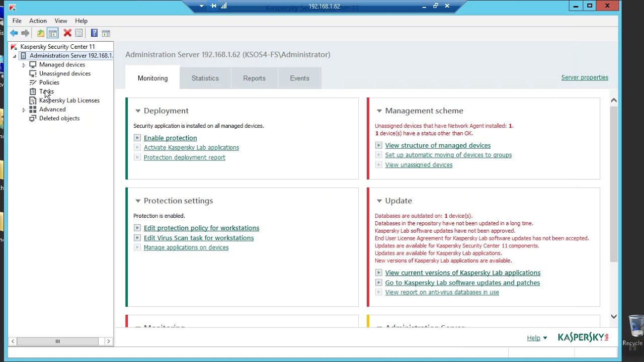Image resolution: width=644 pixels, height=362 pixels.
Task: Click the horizontal scrollbar thumb in tree pane
Action: (x=58, y=341)
